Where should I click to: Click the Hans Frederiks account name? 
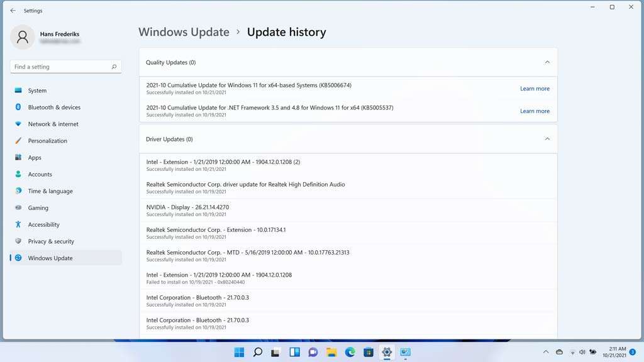coord(60,34)
